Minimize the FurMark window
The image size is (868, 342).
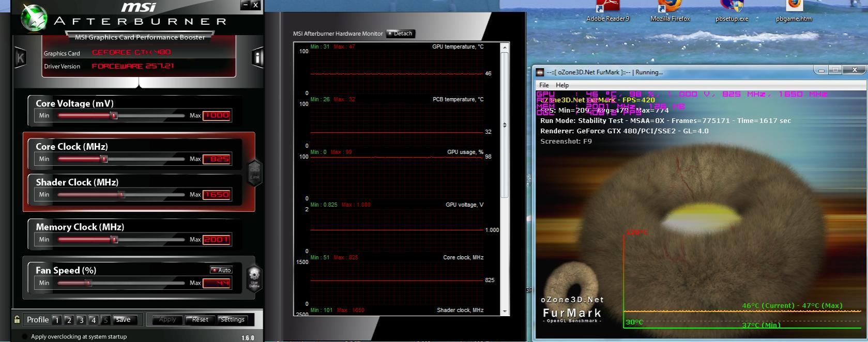pos(820,70)
